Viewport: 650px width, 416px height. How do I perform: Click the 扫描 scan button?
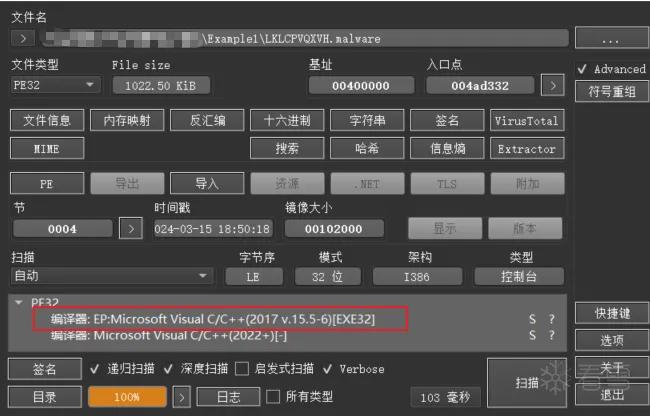(x=527, y=383)
